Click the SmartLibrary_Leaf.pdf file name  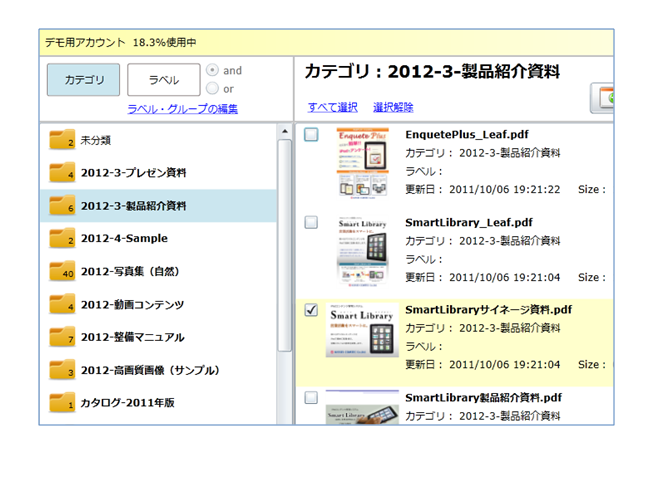[469, 222]
